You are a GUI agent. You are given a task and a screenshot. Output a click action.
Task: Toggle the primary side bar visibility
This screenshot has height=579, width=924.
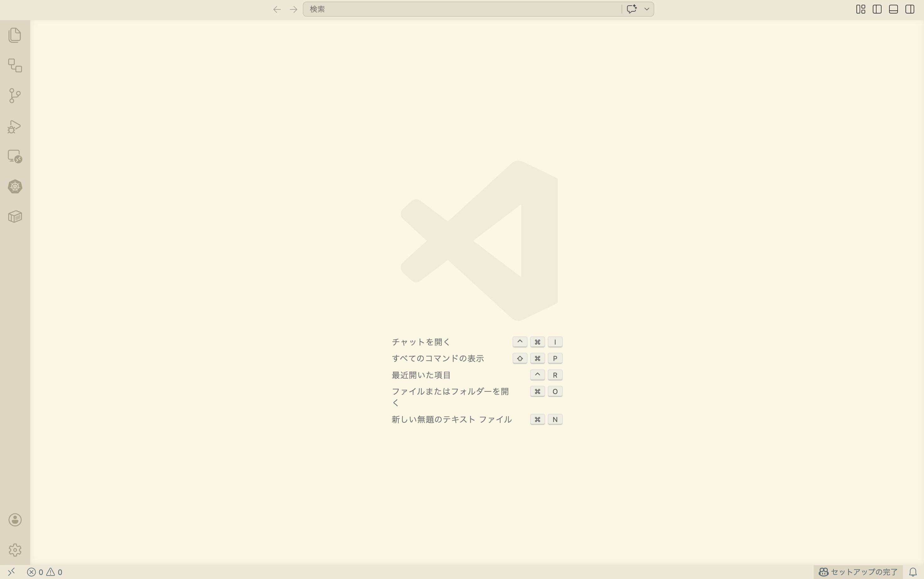(877, 9)
